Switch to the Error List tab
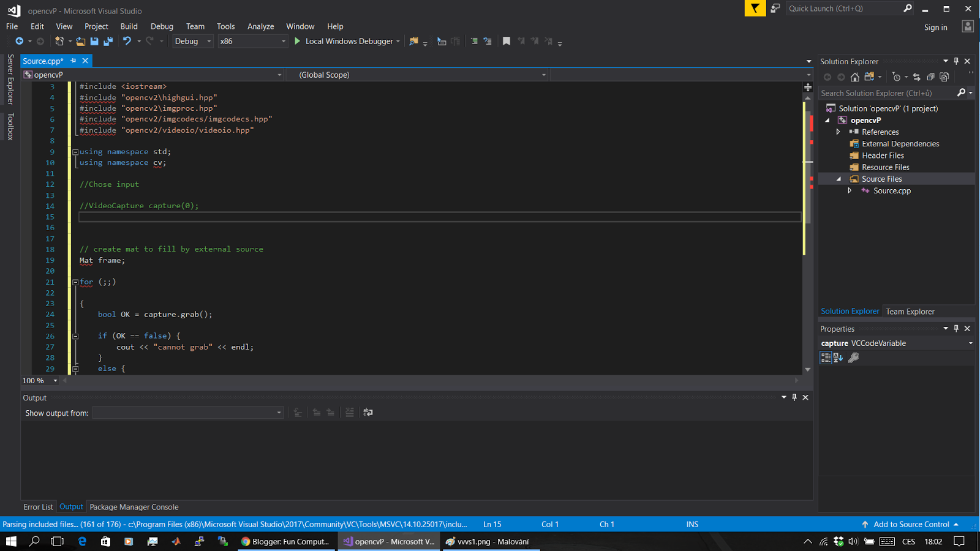This screenshot has width=980, height=551. tap(38, 506)
